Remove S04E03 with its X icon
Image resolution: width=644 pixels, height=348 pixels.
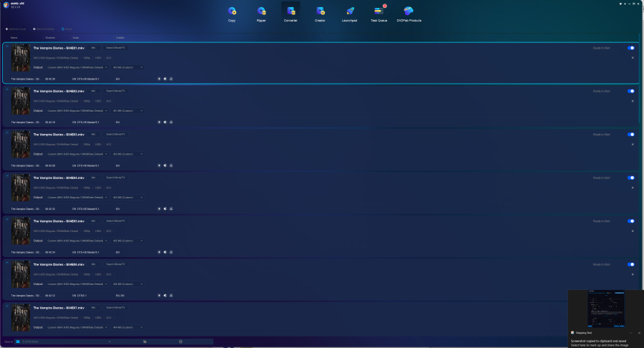point(633,145)
